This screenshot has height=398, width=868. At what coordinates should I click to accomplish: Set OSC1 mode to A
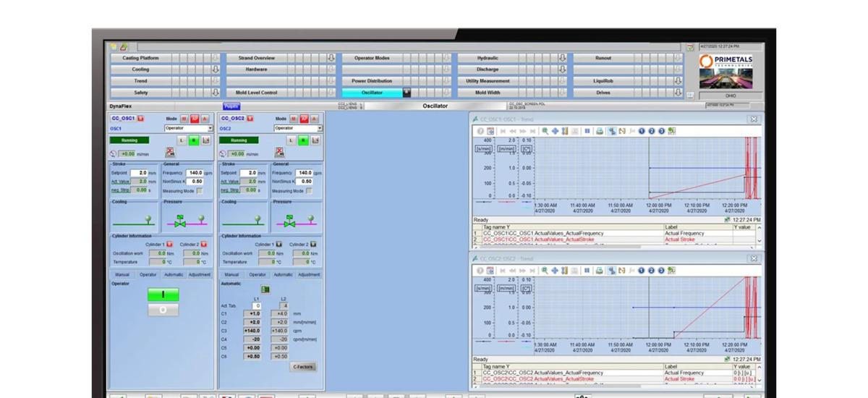tap(205, 119)
